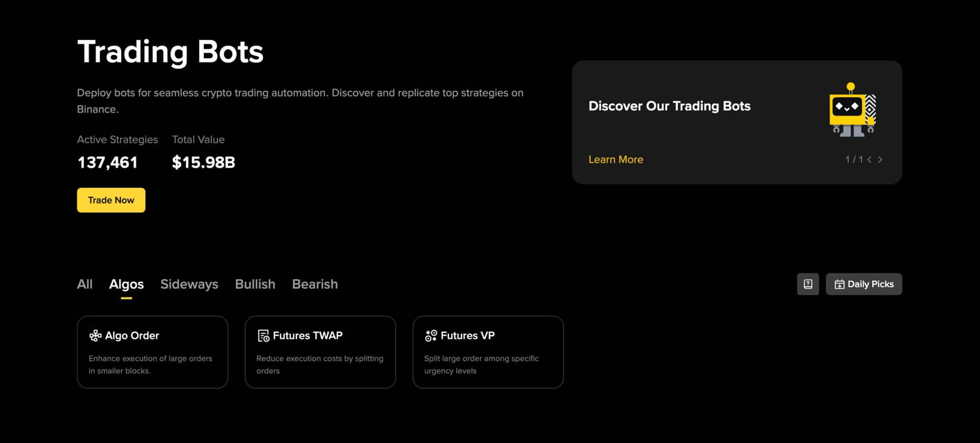Open the Bearish tab

[x=315, y=284]
